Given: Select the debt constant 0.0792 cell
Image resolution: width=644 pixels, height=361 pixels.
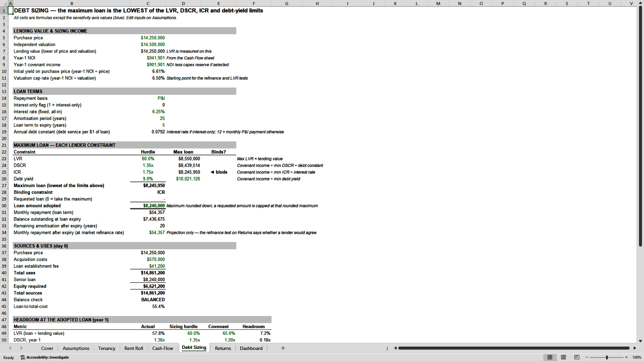Looking at the screenshot, I should [x=148, y=132].
